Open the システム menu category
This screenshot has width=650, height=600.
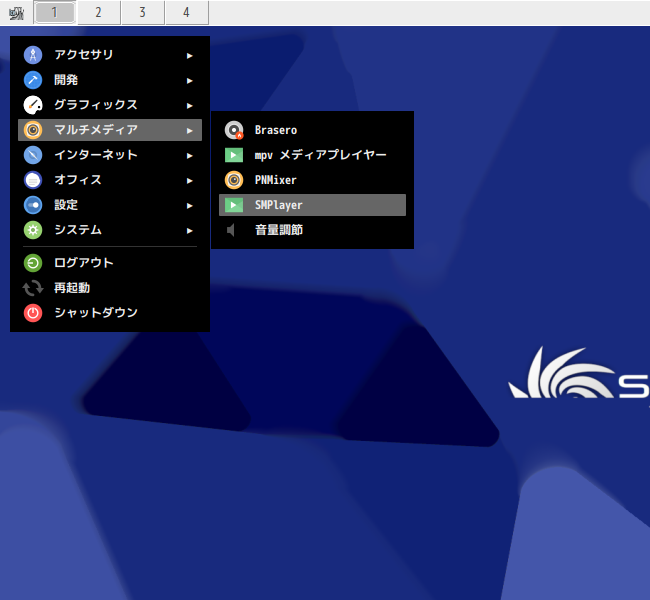click(110, 230)
